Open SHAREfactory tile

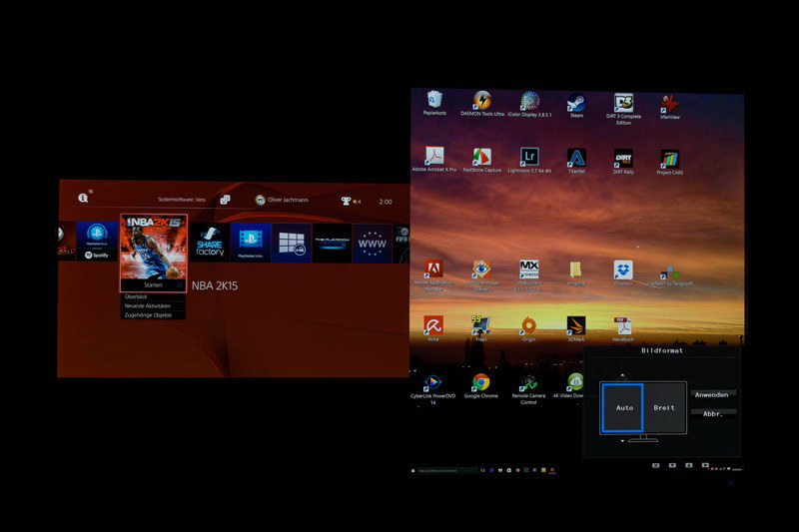point(210,243)
